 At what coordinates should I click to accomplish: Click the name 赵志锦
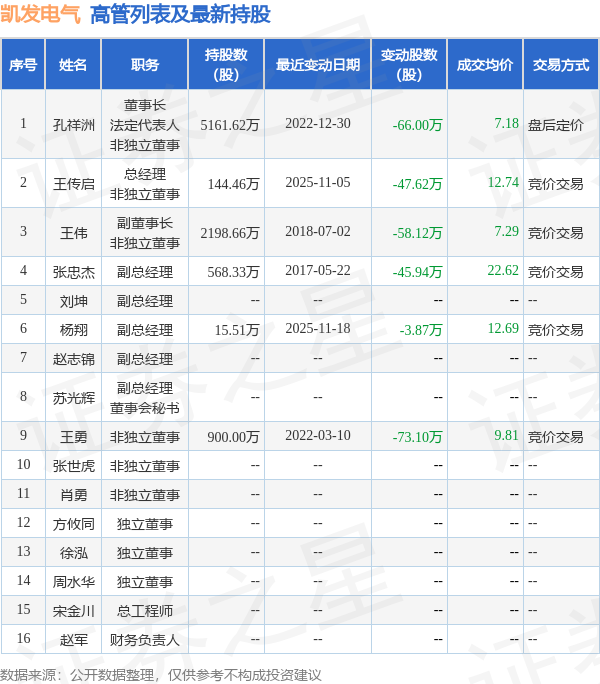73,359
